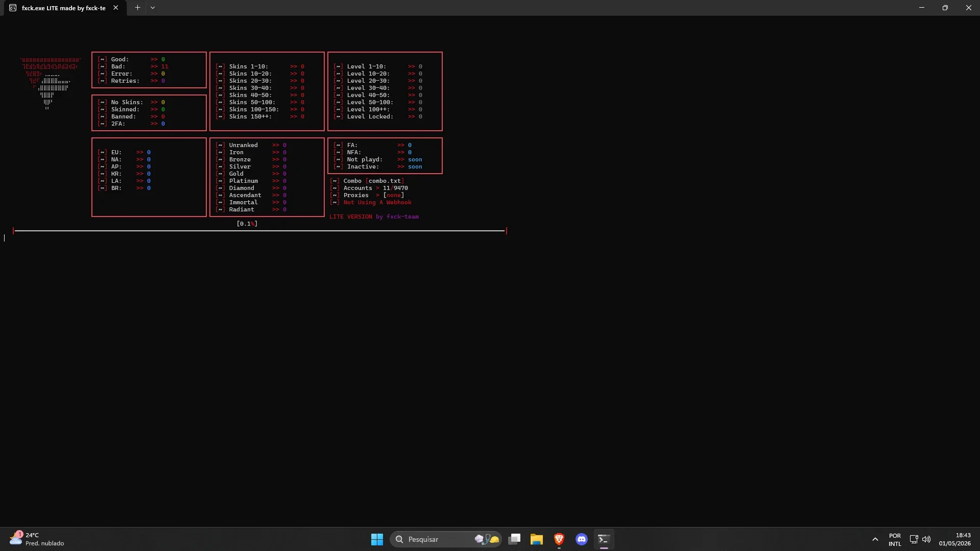Click the Pesquisar search box in taskbar

pos(445,539)
